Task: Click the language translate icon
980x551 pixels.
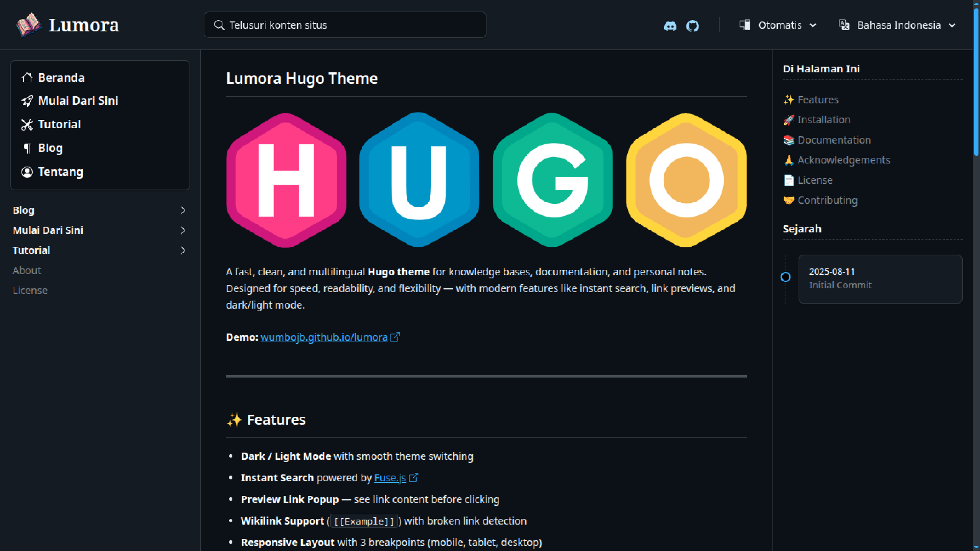Action: pos(844,25)
